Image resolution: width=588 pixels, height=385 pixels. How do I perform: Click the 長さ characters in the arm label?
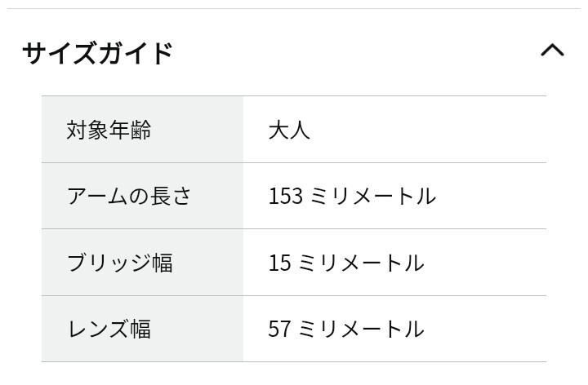coord(171,197)
